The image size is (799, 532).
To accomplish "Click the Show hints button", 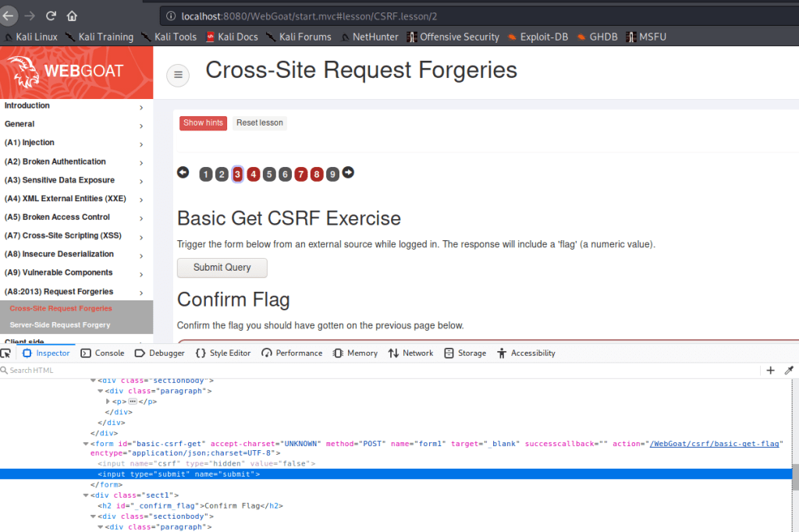I will pos(203,122).
